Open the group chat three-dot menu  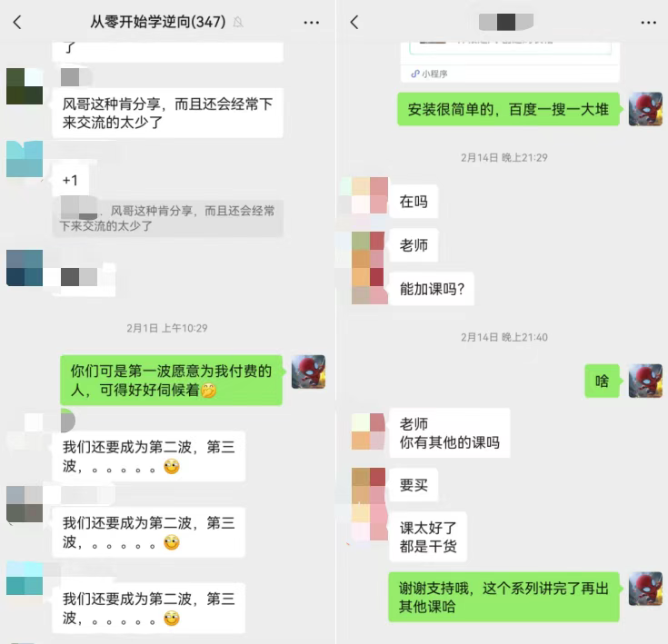click(312, 23)
